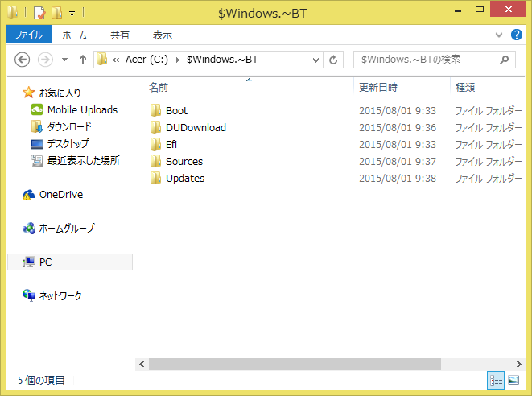Switch to the 共有 ribbon tab
Viewport: 532px width, 396px height.
120,35
